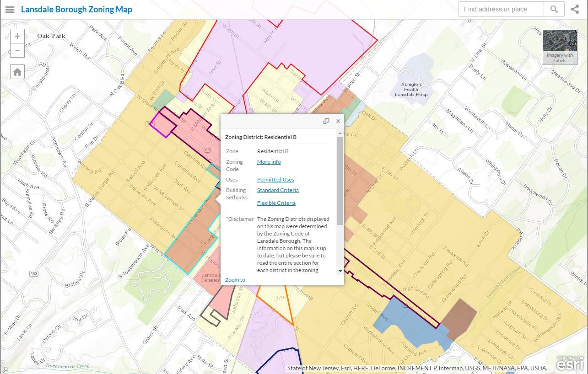
Task: Click the home default extent icon
Action: click(x=17, y=71)
